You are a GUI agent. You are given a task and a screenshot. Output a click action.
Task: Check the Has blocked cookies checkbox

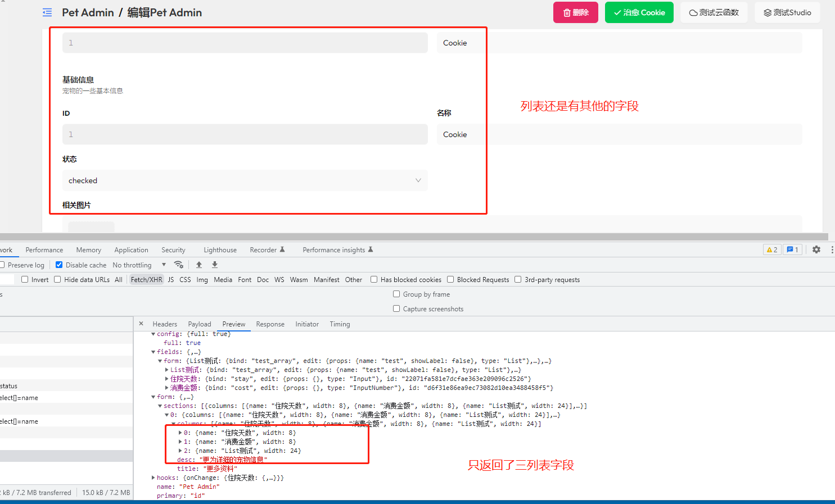pyautogui.click(x=374, y=279)
